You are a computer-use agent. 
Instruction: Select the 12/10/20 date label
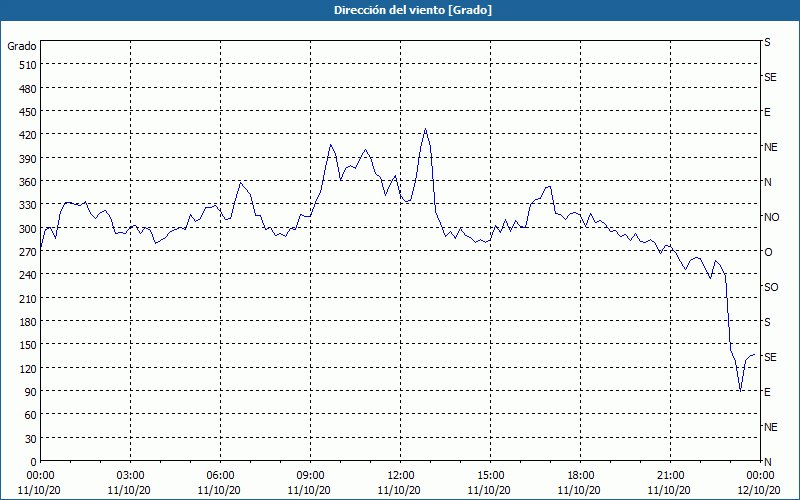click(759, 490)
